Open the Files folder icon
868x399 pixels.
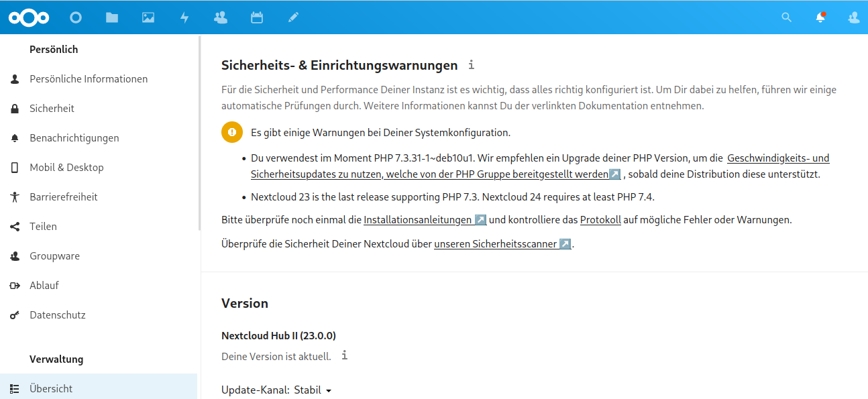click(x=112, y=17)
